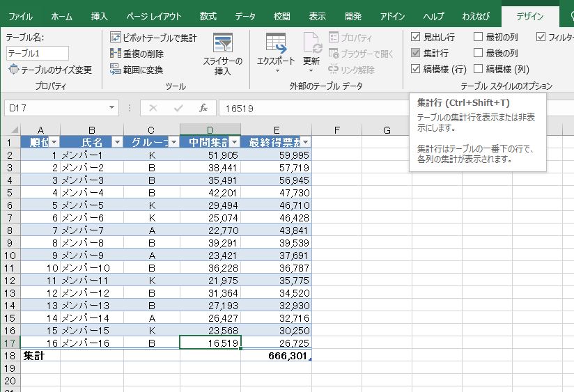Click the テーブル名 input field
574x392 pixels.
click(x=38, y=53)
